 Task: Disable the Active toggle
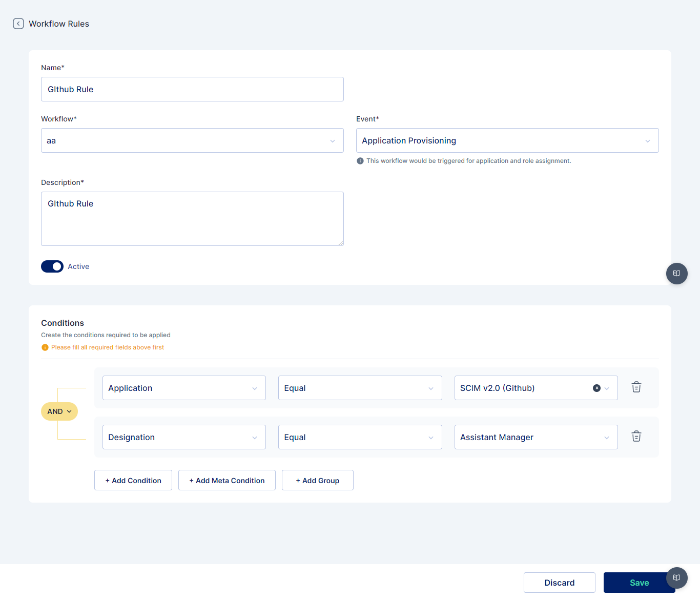click(x=52, y=266)
